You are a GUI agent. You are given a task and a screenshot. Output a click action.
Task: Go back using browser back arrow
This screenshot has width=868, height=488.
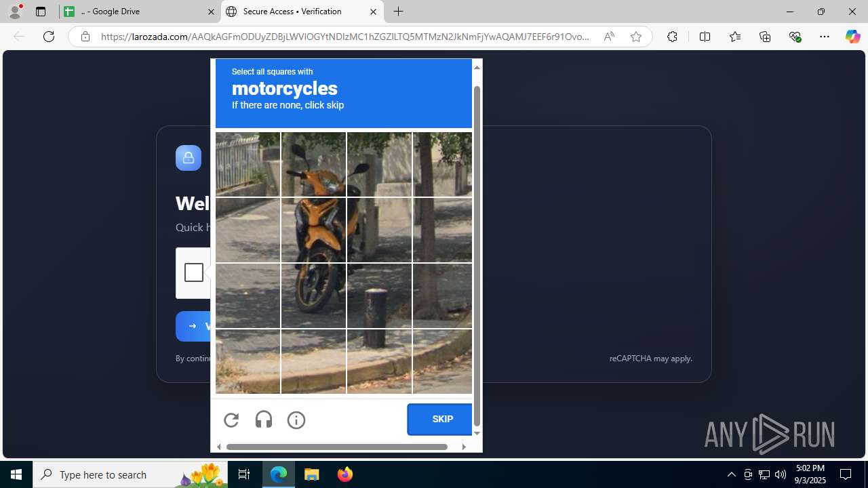[19, 37]
